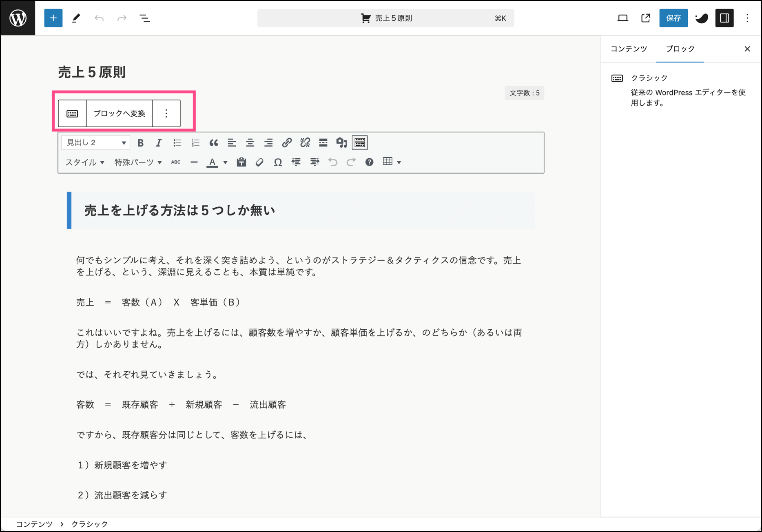Open the text color picker arrow

(x=225, y=162)
